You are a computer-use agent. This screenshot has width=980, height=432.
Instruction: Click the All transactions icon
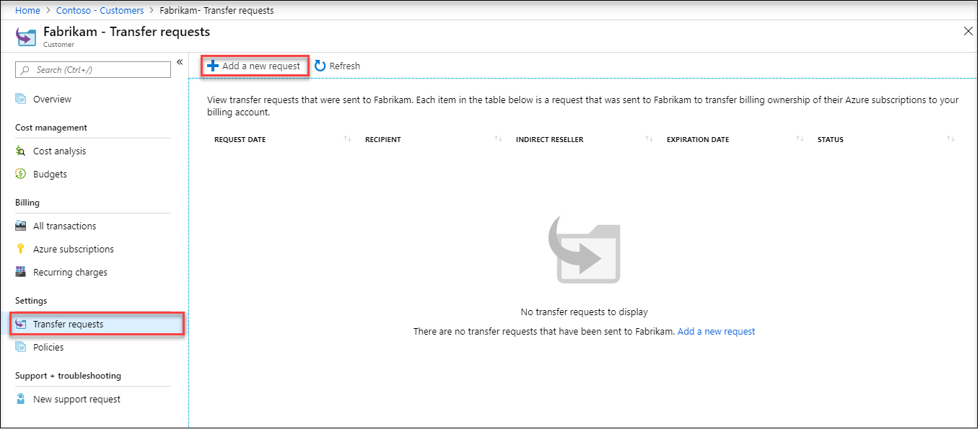[21, 226]
